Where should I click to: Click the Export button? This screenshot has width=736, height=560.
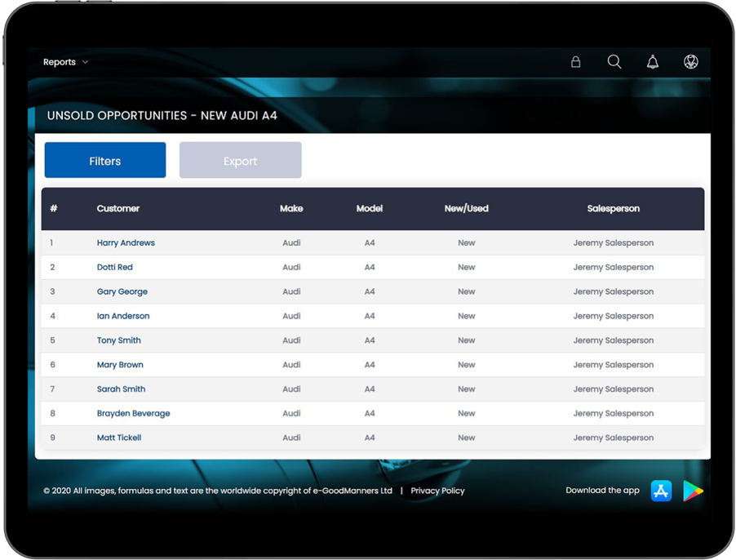coord(240,161)
